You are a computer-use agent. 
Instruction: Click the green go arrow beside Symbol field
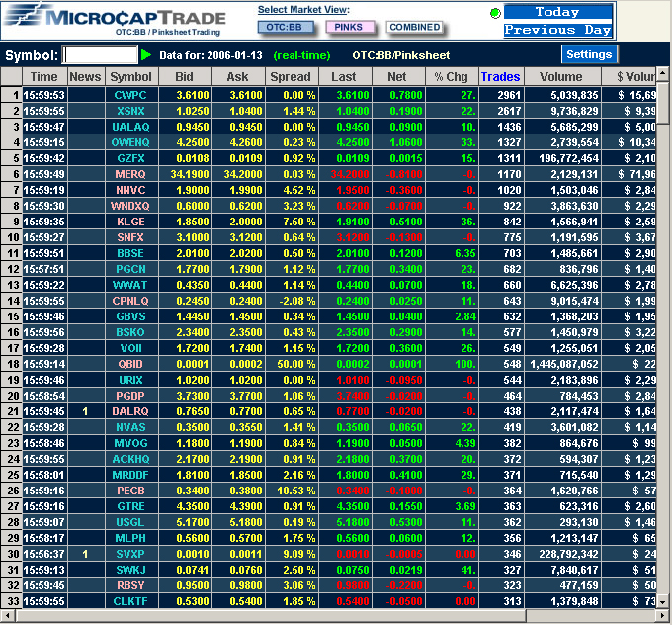tap(146, 55)
